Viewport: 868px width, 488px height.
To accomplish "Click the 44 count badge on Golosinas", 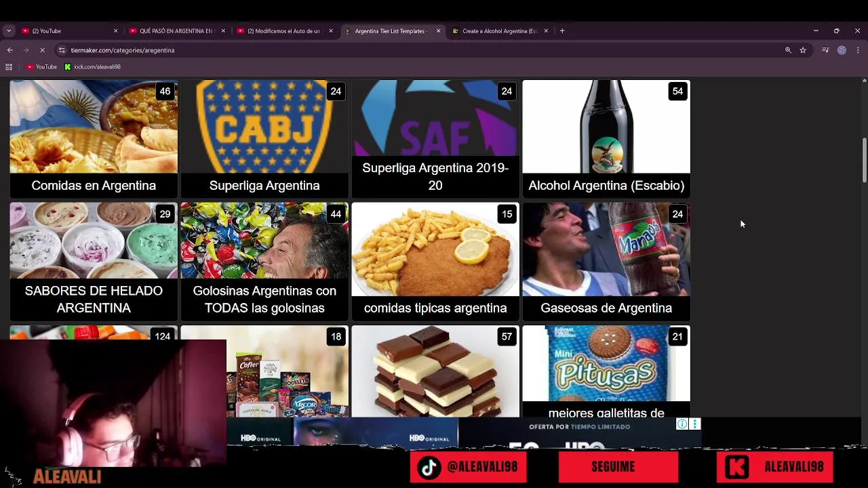I will (336, 214).
